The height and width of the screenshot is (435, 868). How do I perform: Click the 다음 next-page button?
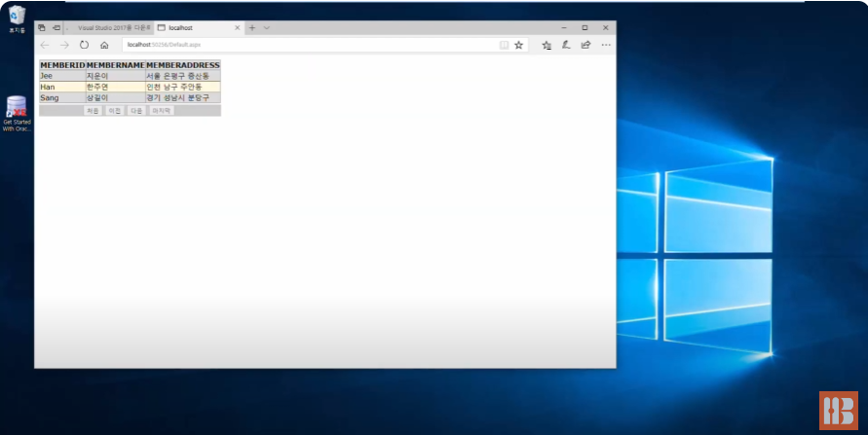pyautogui.click(x=136, y=111)
